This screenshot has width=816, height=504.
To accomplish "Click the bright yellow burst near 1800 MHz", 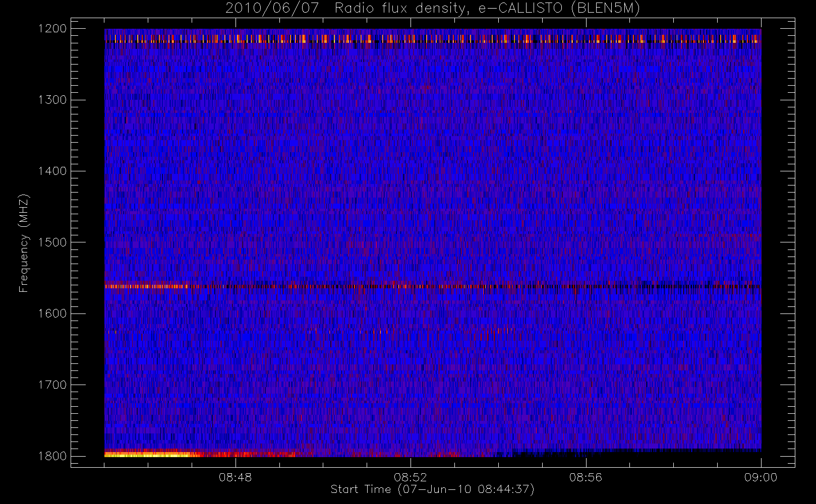I will [x=147, y=454].
